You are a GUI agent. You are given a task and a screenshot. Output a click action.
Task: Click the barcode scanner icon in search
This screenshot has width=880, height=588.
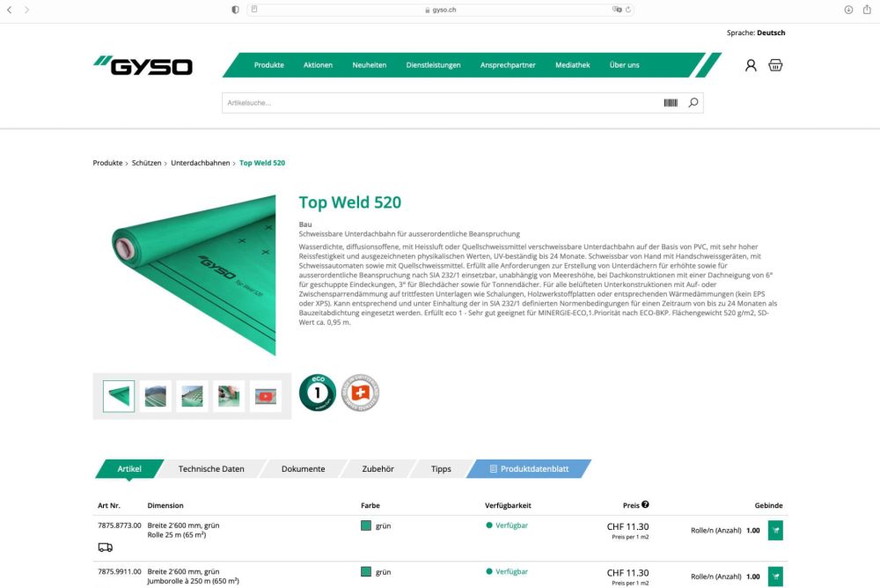(671, 103)
